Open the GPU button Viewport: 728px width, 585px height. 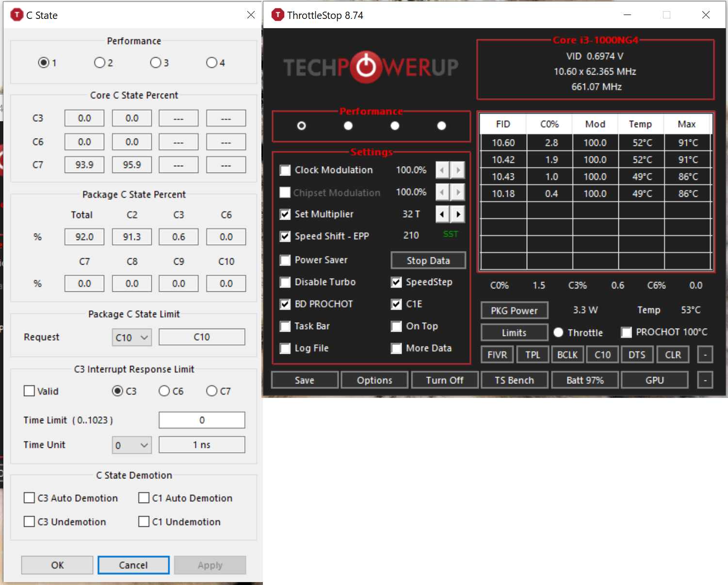pyautogui.click(x=655, y=380)
